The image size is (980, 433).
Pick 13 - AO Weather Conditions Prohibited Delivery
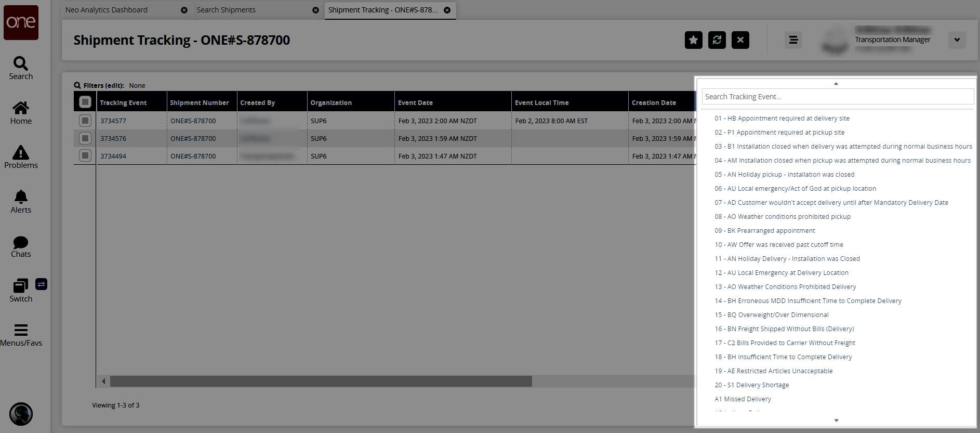click(785, 287)
